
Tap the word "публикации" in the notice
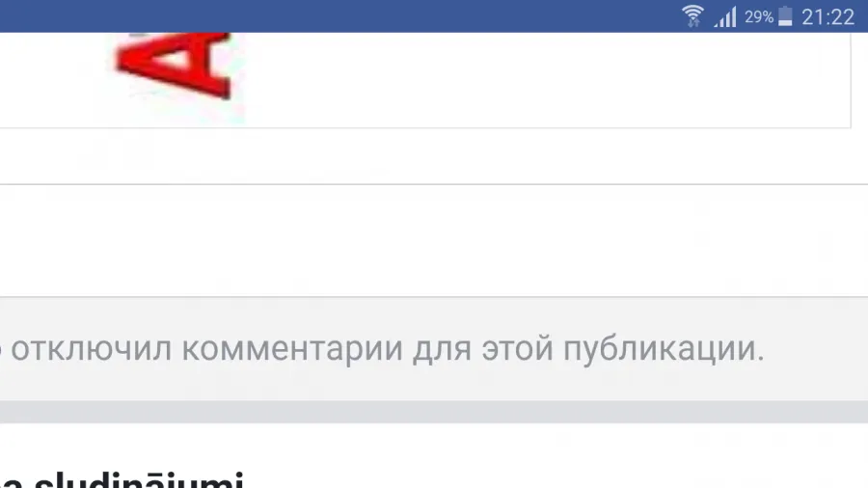(664, 350)
